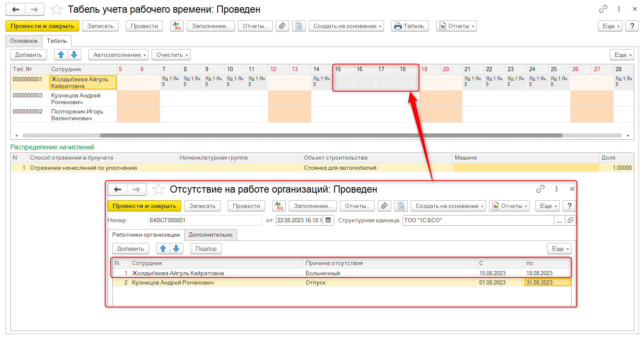Open Еще menu in Отсутствие на работе toolbar
This screenshot has width=644, height=337.
tap(547, 206)
